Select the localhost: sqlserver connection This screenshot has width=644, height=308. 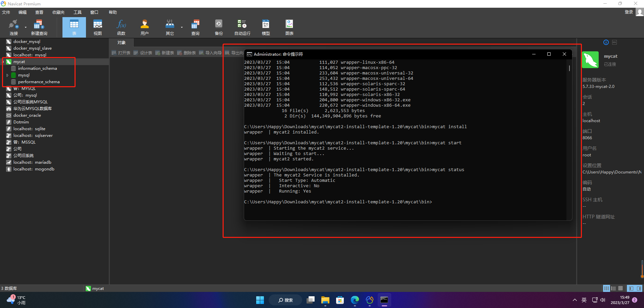(33, 136)
